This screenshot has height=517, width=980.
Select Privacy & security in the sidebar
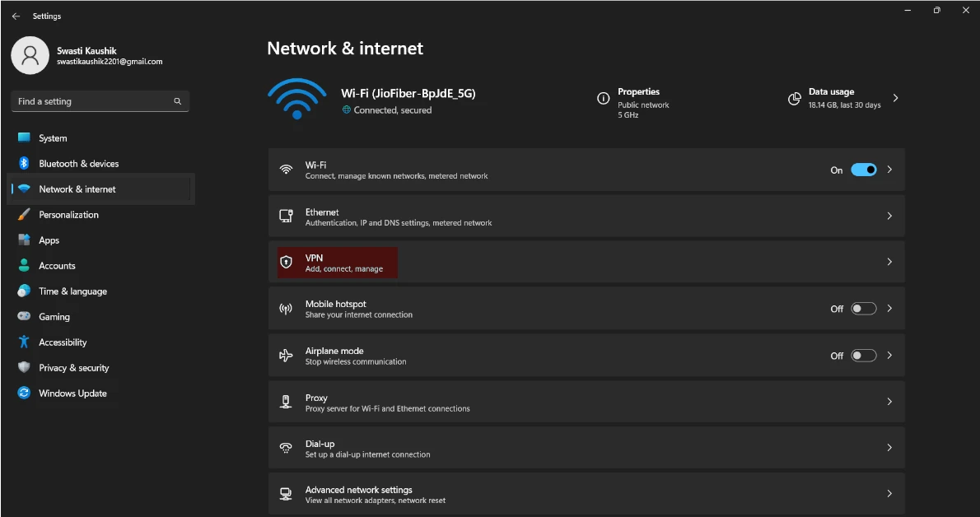73,368
